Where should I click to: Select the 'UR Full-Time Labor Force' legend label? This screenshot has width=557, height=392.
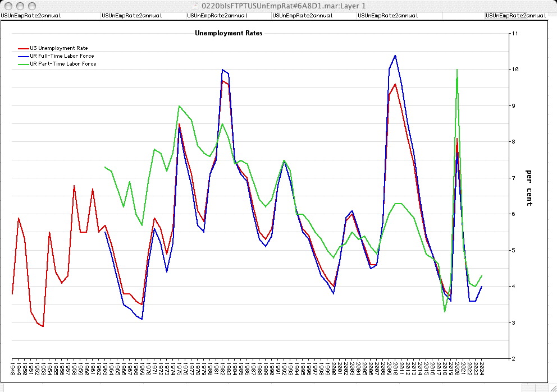[62, 56]
